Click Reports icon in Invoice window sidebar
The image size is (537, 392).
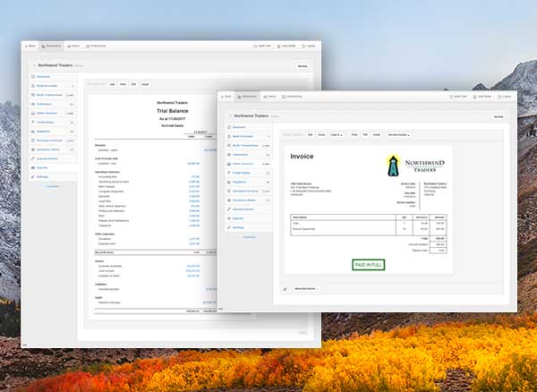tap(229, 218)
